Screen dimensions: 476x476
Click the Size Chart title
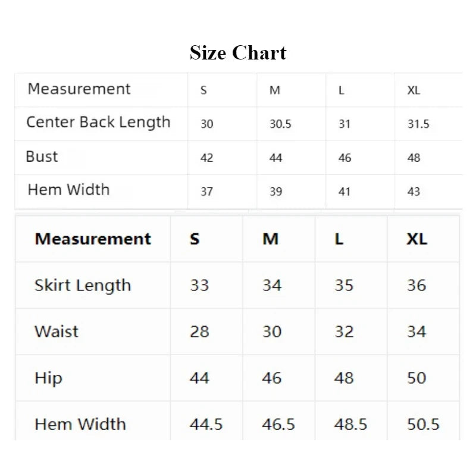tap(238, 53)
